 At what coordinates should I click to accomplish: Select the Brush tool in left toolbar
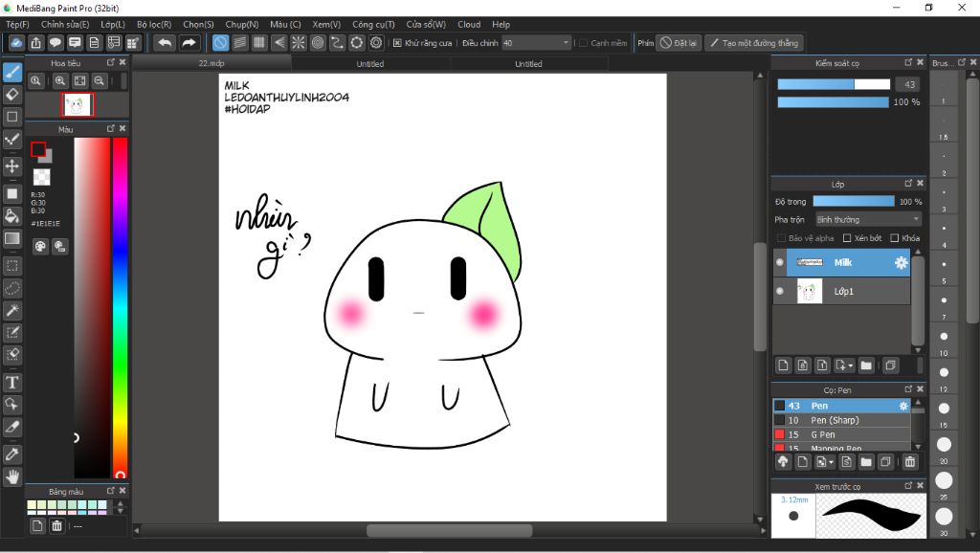pos(12,73)
